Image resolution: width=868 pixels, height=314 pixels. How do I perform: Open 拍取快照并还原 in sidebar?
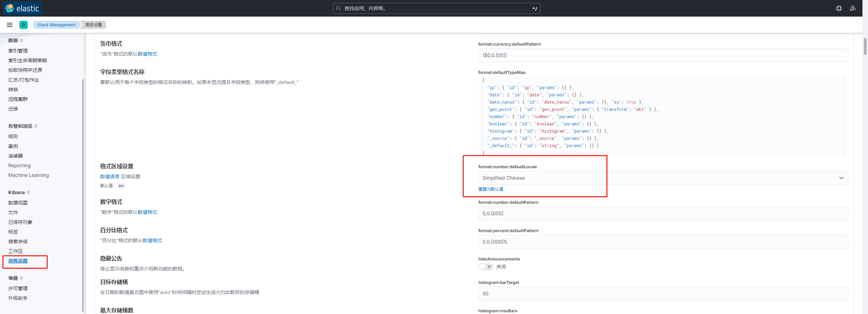25,70
